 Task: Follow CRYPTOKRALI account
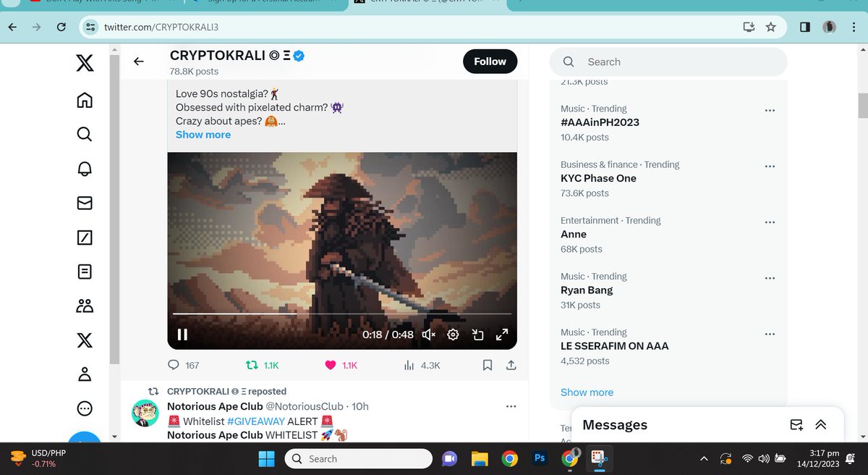point(490,62)
